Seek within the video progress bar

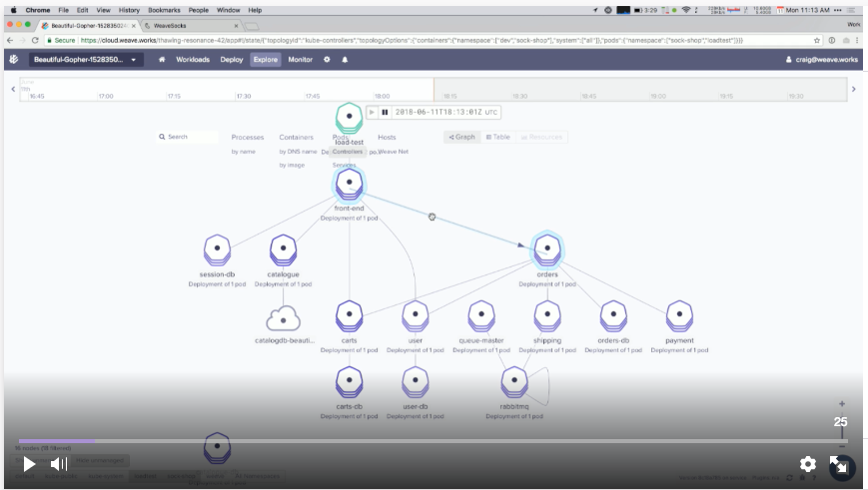tap(434, 441)
